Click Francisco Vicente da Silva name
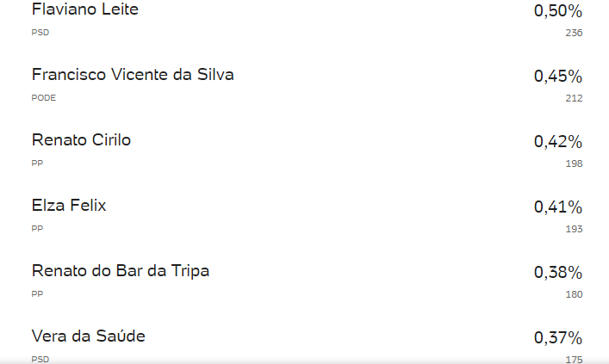The height and width of the screenshot is (364, 609). tap(133, 75)
